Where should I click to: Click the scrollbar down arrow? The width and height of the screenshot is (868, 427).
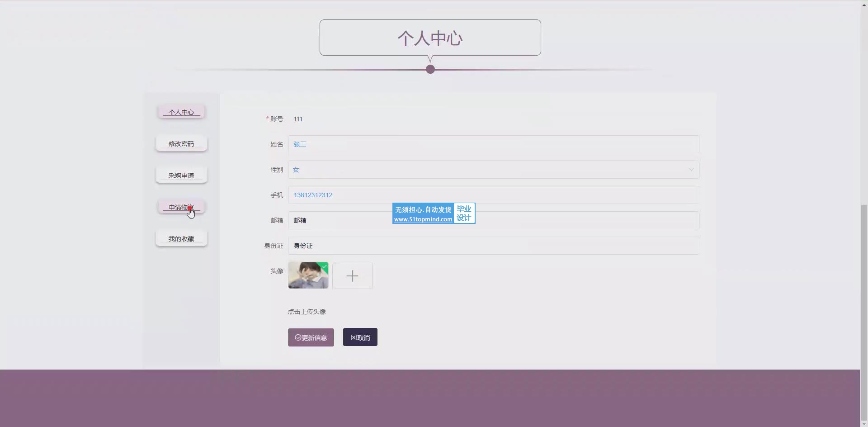coord(864,423)
